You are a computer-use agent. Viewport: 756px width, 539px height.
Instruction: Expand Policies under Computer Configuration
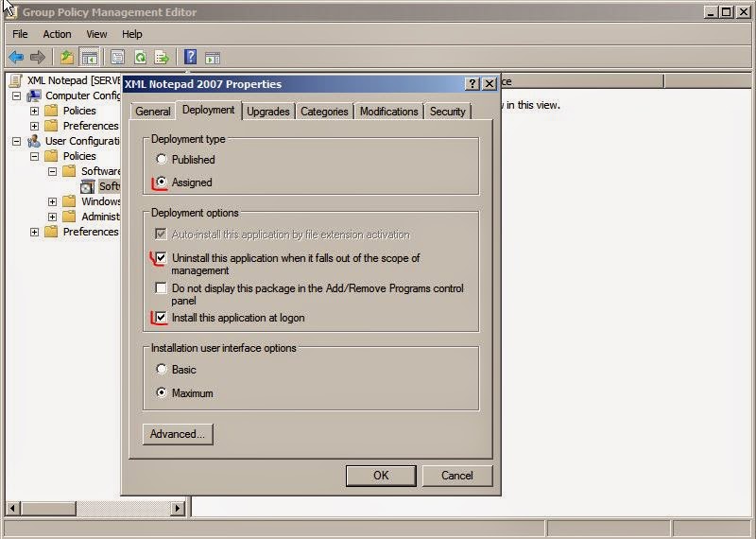pyautogui.click(x=34, y=111)
